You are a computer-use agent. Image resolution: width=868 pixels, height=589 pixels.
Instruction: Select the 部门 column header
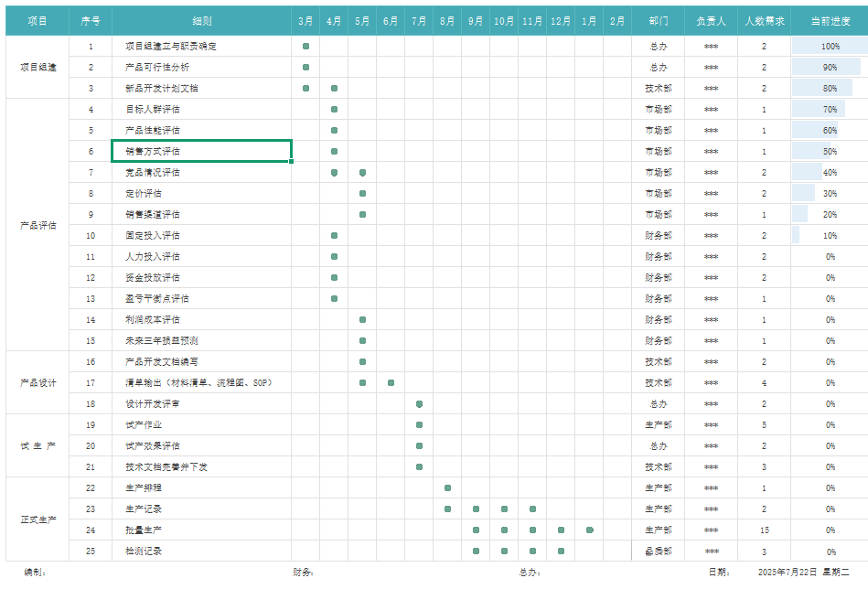click(659, 21)
